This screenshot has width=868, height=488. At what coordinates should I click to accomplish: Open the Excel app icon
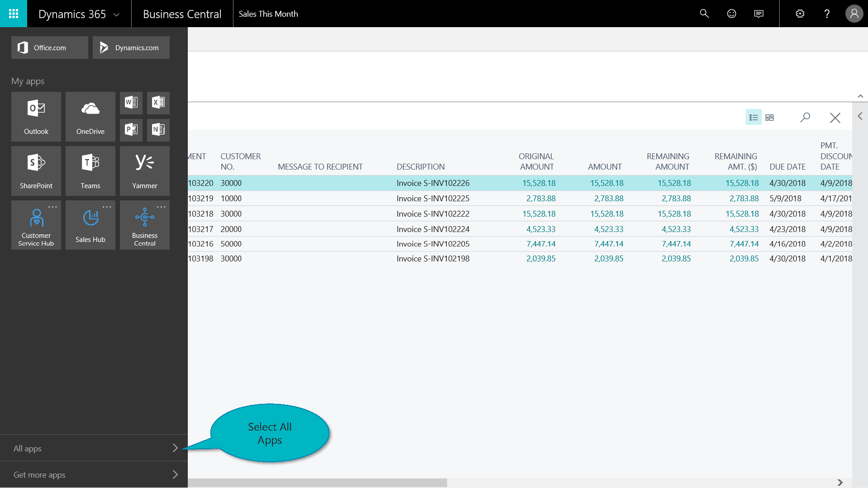158,103
